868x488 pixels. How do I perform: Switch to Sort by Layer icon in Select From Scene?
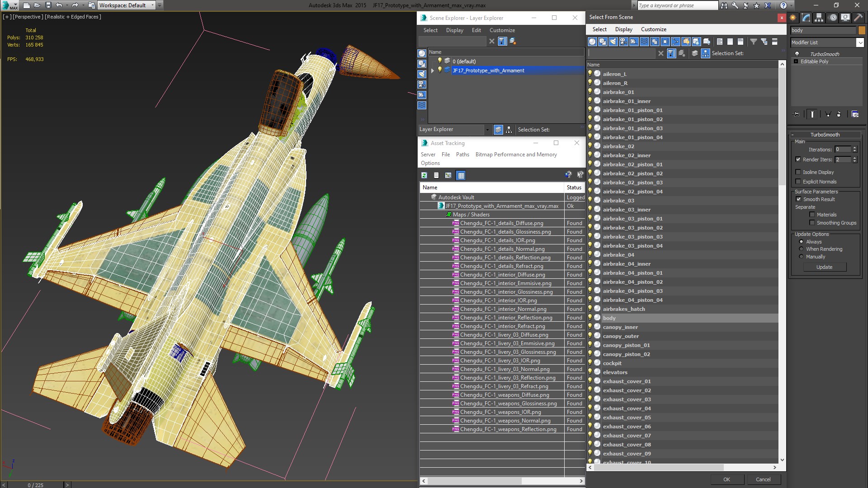(x=695, y=53)
